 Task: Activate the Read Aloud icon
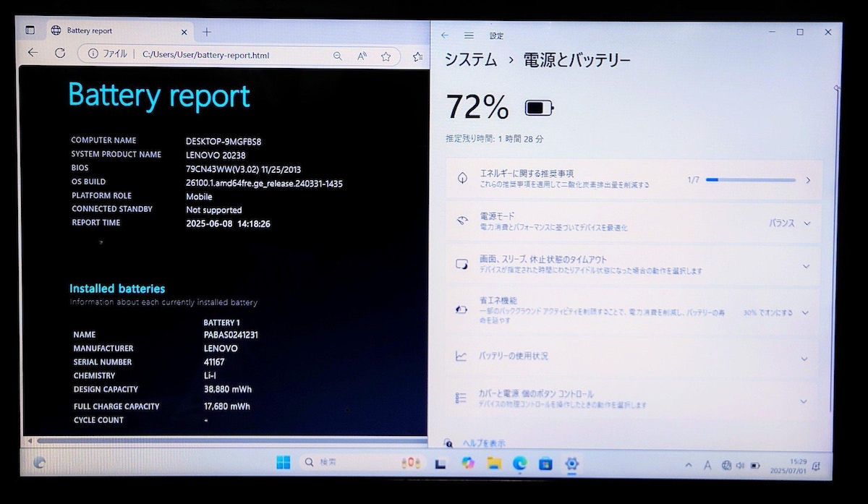pos(362,56)
